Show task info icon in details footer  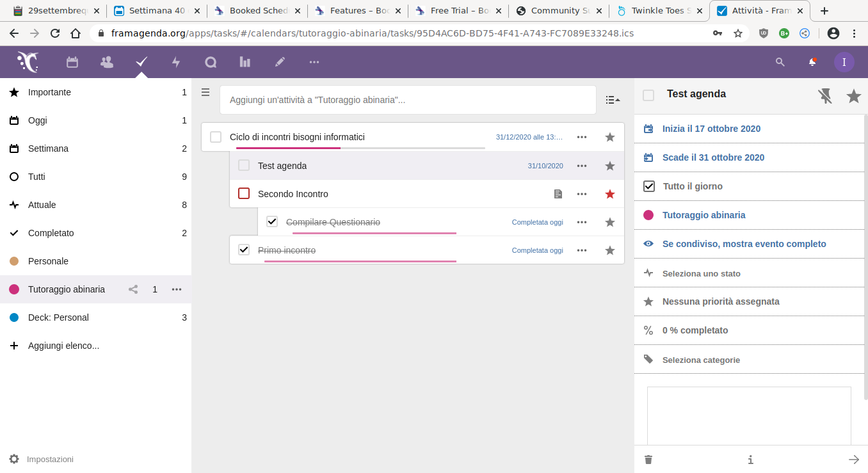(750, 460)
